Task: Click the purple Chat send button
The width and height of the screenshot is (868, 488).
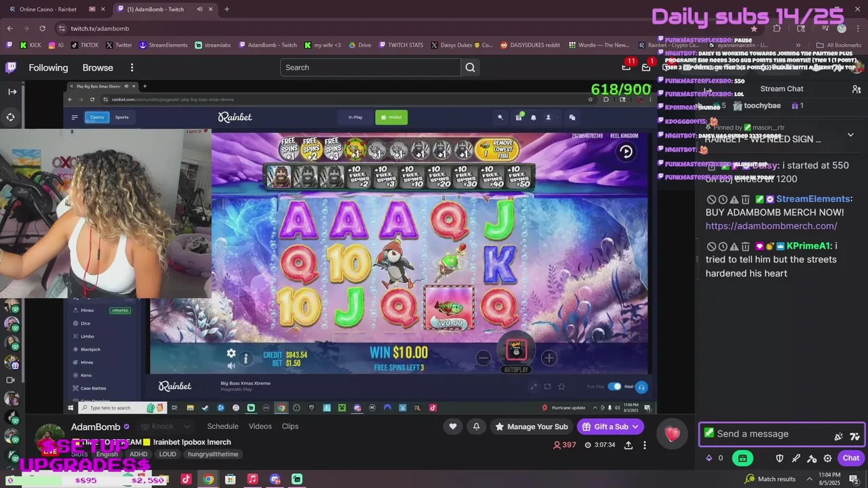Action: (851, 458)
